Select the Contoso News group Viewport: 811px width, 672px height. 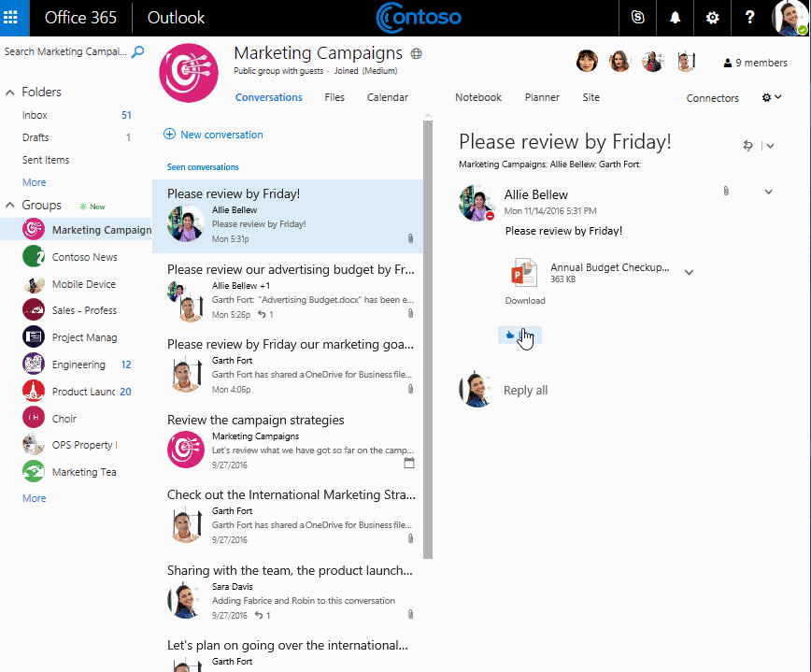click(x=84, y=257)
